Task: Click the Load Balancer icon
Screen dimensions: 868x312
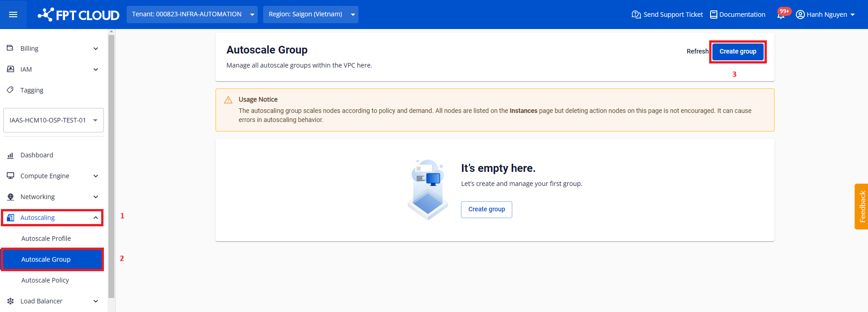Action: [10, 301]
